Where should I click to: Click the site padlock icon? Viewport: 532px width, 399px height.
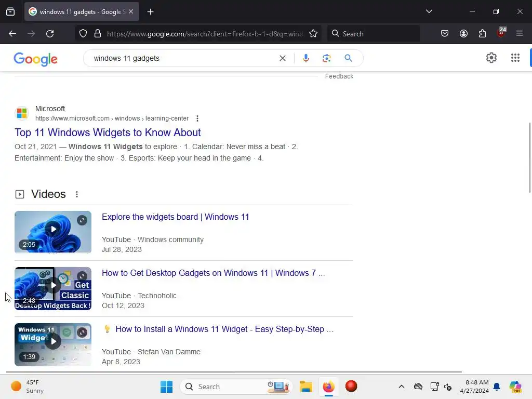coord(98,34)
